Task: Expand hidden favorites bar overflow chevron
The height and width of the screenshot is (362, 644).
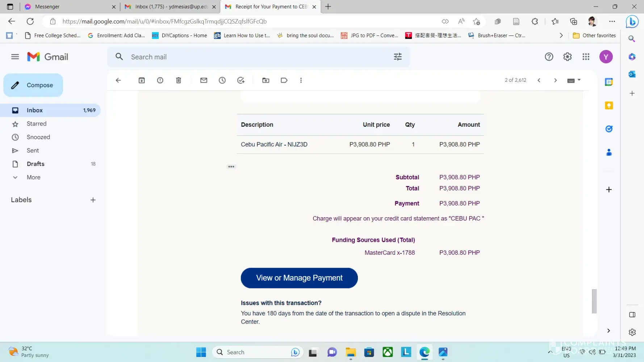Action: click(561, 35)
